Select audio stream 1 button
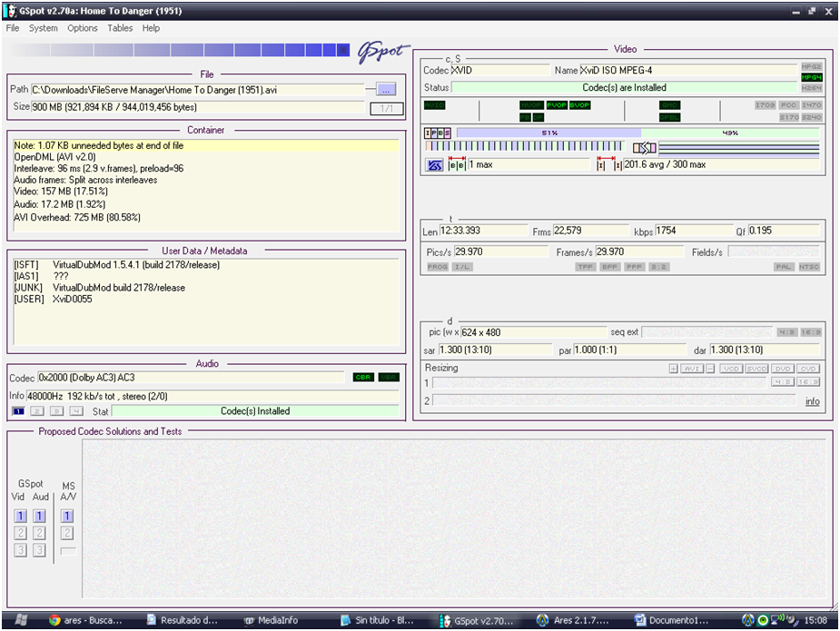840x631 pixels. coord(18,411)
